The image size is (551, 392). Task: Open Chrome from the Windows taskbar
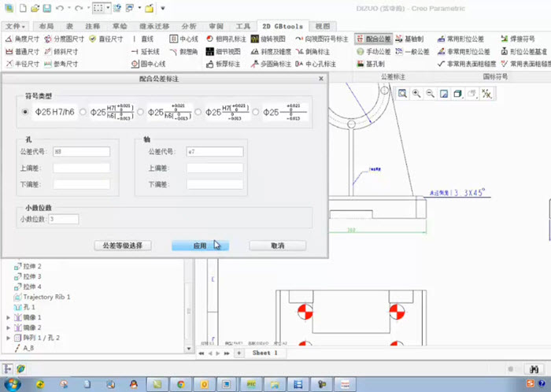[180, 383]
